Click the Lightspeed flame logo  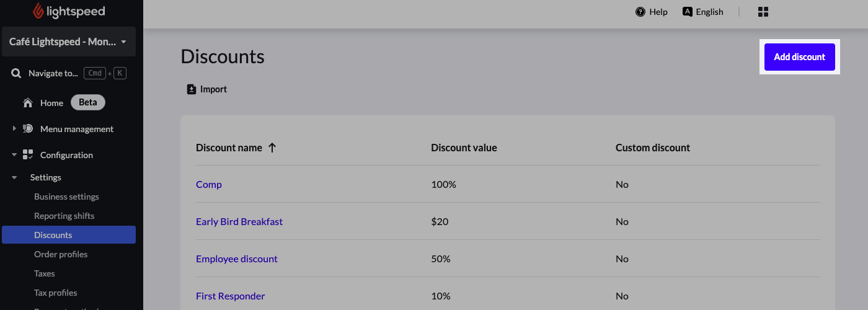click(x=39, y=11)
